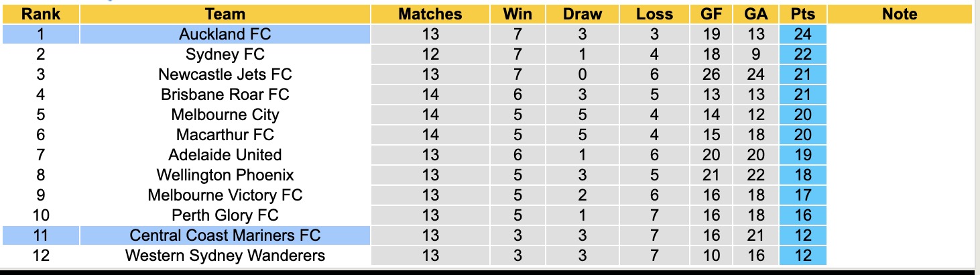
Task: Click the Draw column header
Action: pyautogui.click(x=583, y=14)
